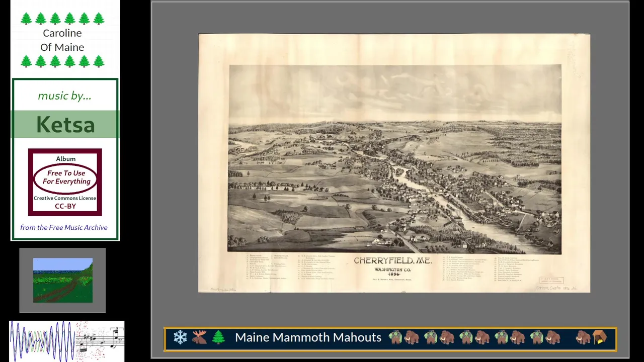Click the 'Creative Commons License' text
This screenshot has height=362, width=644.
(x=65, y=198)
